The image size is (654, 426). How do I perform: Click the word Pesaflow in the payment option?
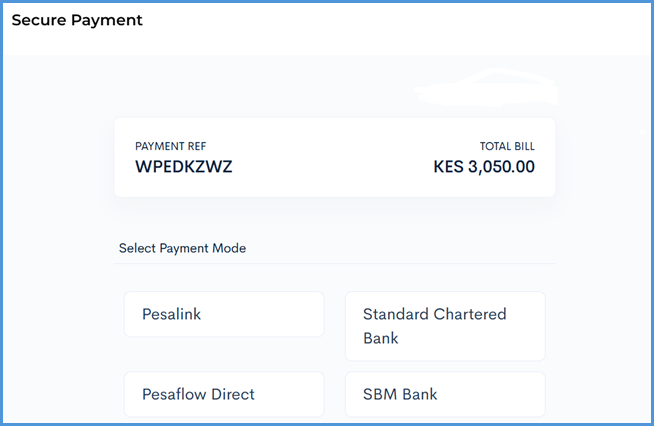[172, 394]
